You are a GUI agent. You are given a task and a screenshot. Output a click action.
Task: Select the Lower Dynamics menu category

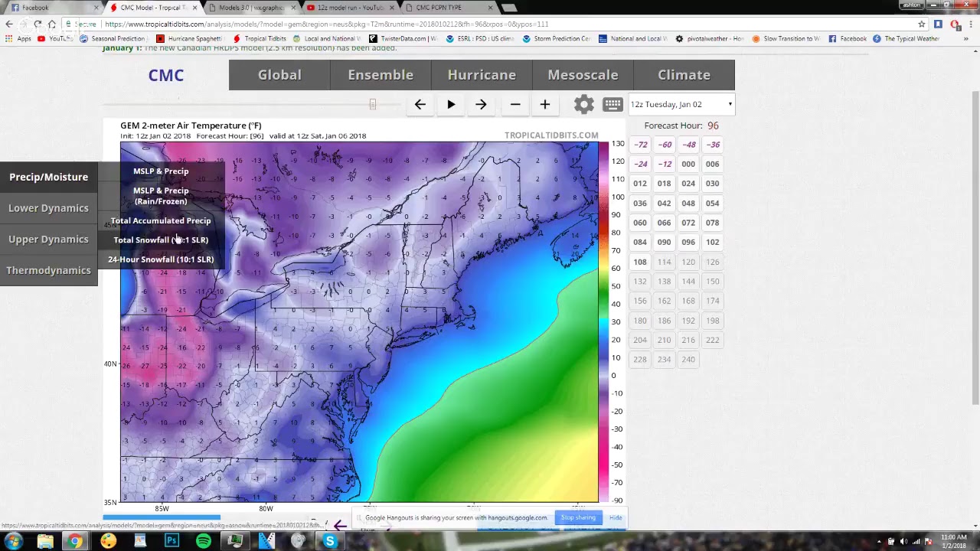click(x=48, y=208)
